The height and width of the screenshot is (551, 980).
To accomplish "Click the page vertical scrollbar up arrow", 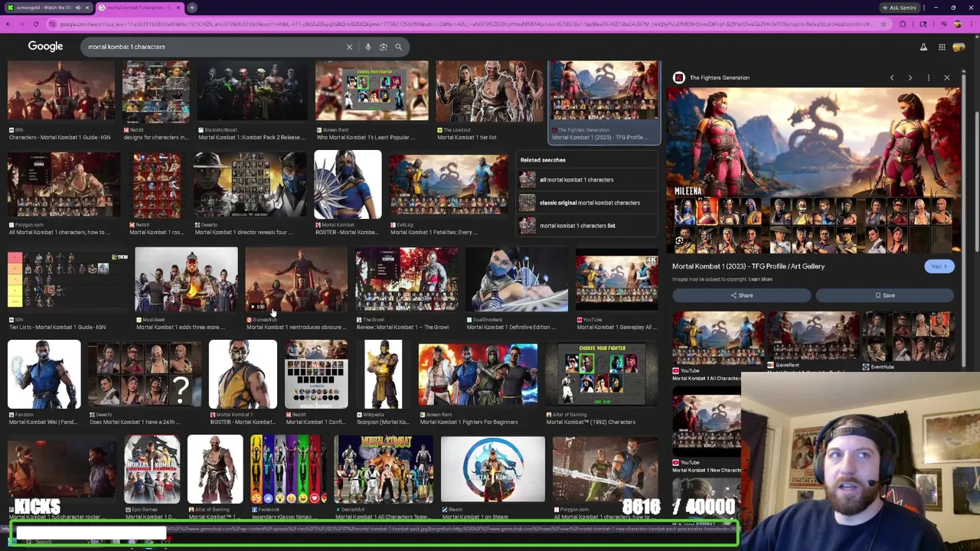I will pos(977,38).
